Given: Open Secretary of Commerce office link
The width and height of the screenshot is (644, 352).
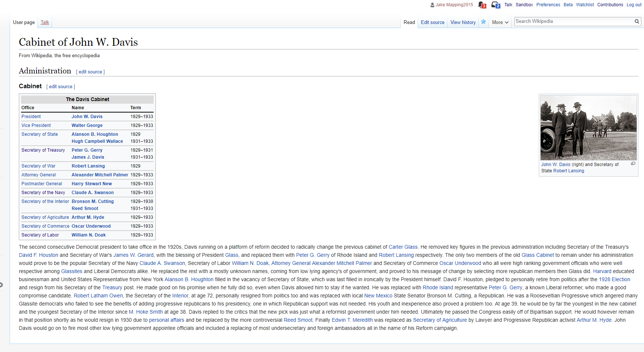Looking at the screenshot, I should point(45,226).
